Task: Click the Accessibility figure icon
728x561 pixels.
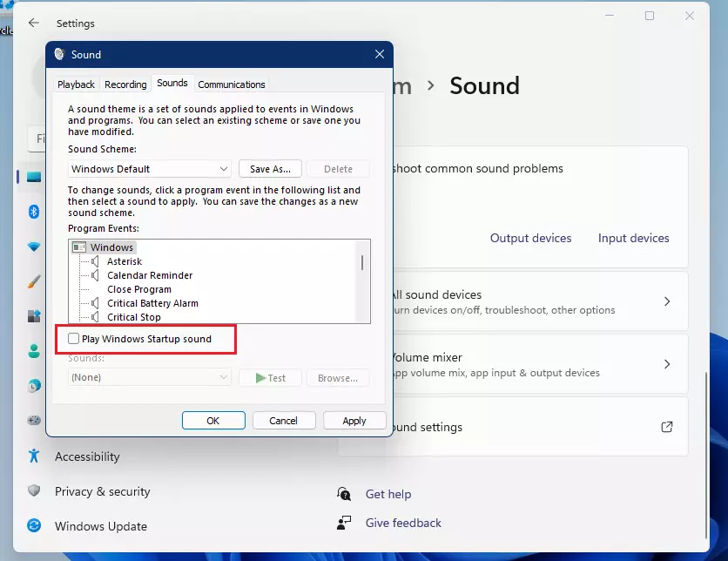Action: point(34,456)
